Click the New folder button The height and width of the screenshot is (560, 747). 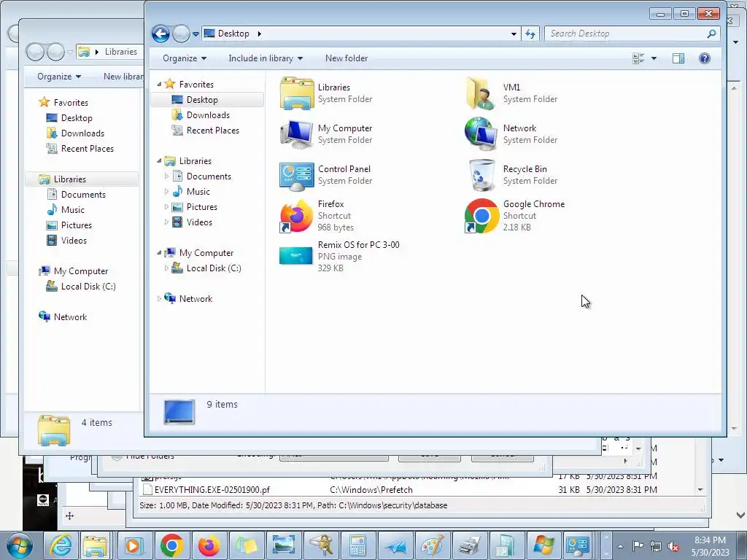click(x=347, y=58)
